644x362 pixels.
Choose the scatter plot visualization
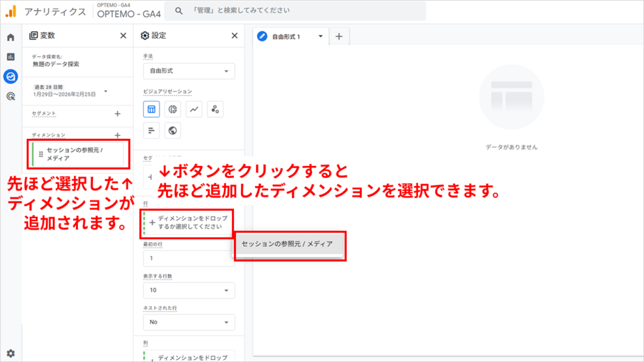point(214,109)
